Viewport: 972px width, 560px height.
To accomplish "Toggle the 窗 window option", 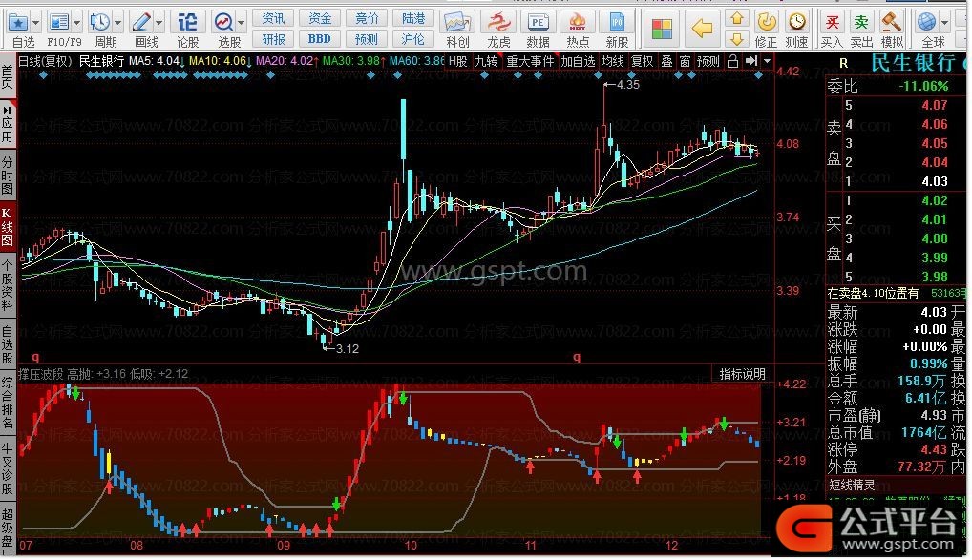I will (685, 61).
